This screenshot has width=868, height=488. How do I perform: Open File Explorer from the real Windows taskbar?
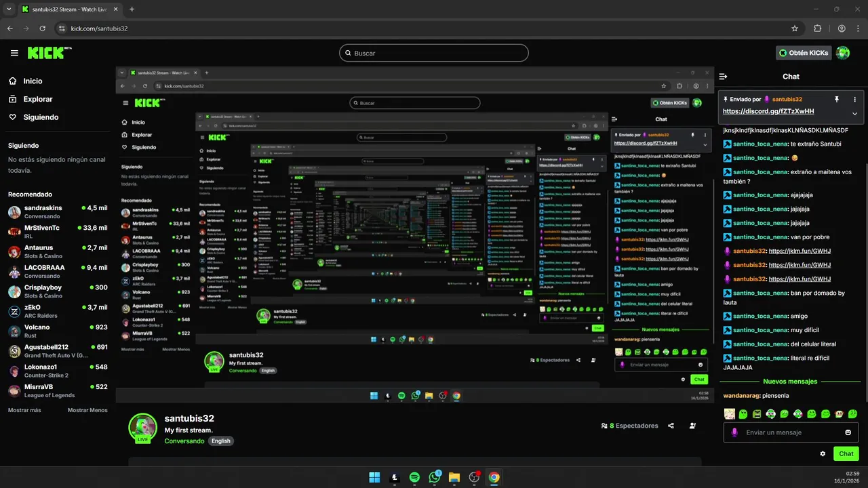[x=454, y=477]
